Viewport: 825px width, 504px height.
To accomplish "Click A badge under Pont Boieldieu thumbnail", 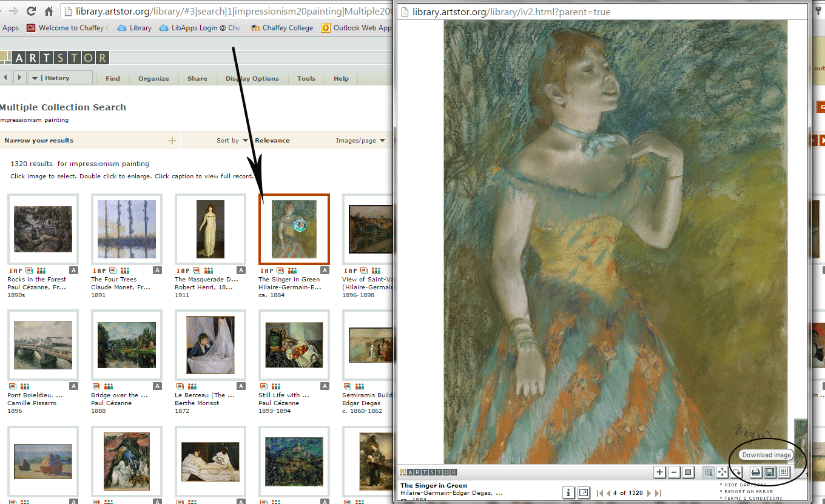I will (73, 386).
